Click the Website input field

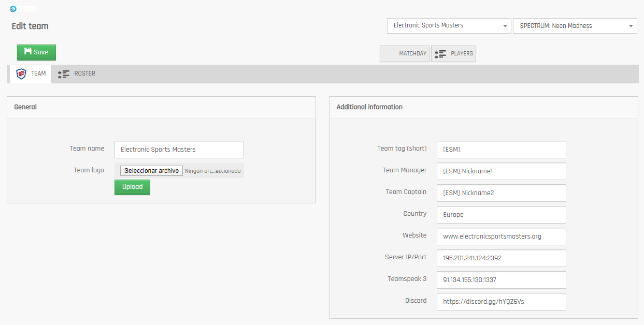click(x=502, y=237)
